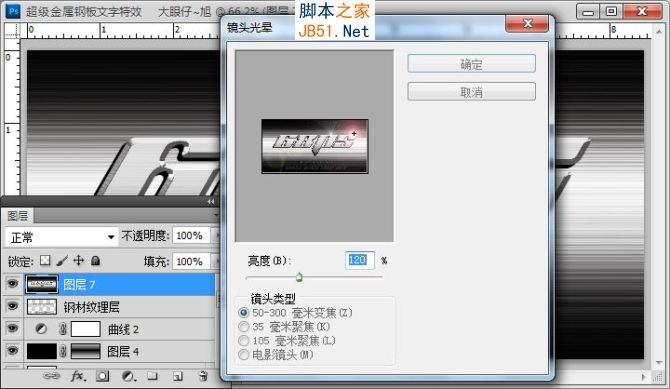Toggle lock transparent pixels checkerboard icon
The height and width of the screenshot is (389, 670).
click(45, 260)
